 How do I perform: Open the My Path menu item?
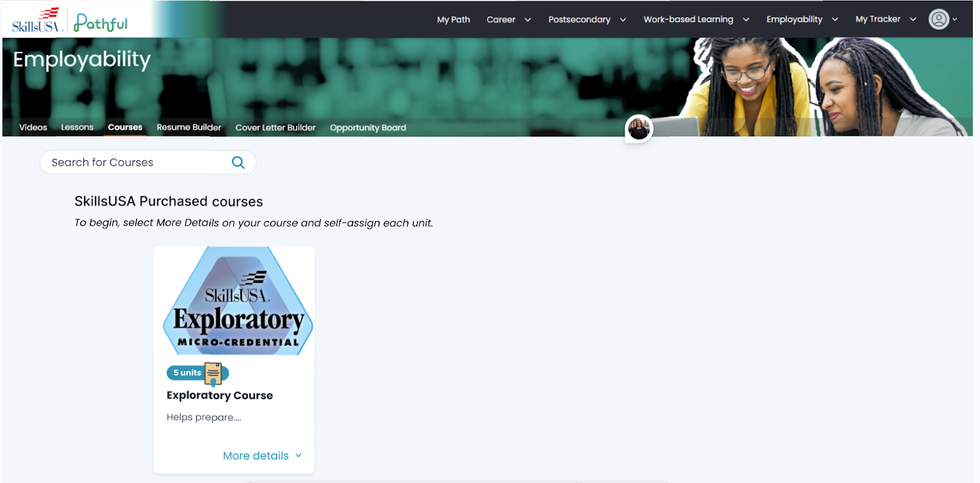(454, 20)
